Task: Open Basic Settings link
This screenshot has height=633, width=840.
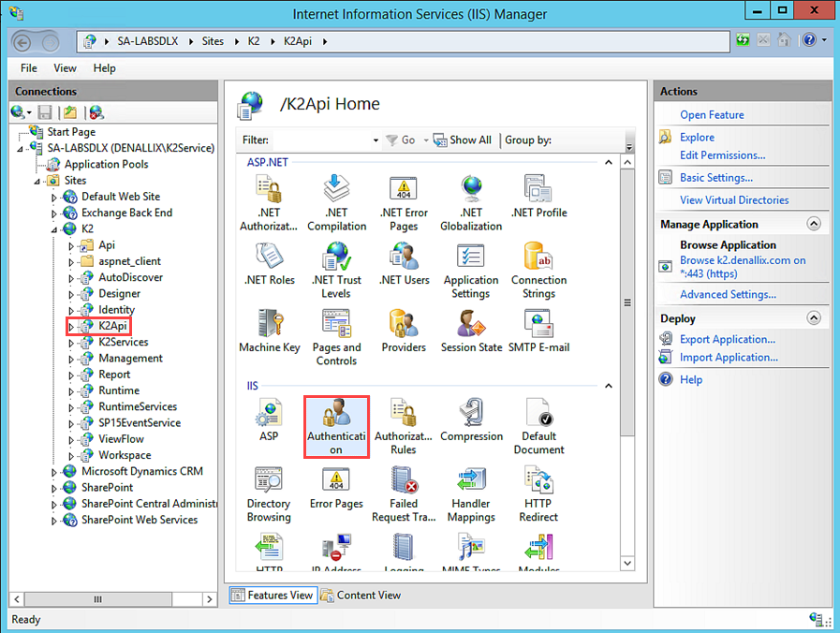Action: click(x=716, y=178)
